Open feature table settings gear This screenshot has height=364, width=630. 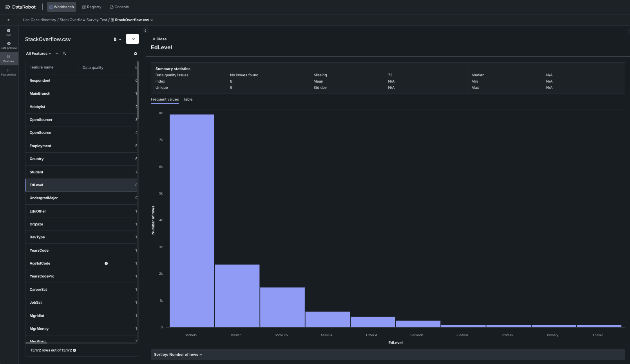pos(136,54)
